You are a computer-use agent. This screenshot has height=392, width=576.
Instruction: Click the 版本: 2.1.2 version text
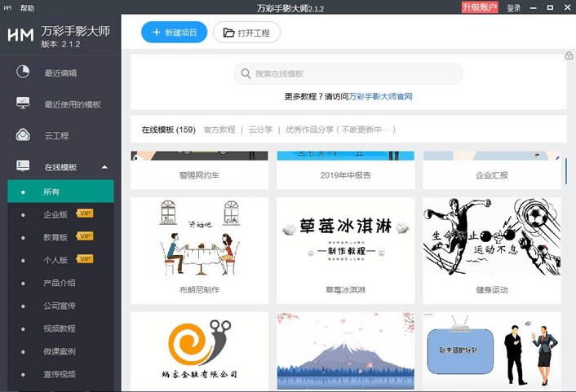(x=60, y=44)
